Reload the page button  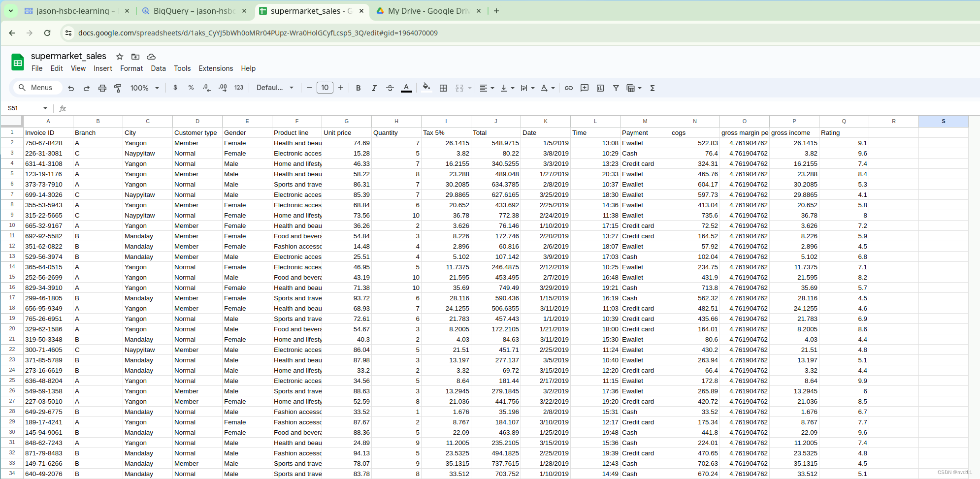tap(47, 33)
